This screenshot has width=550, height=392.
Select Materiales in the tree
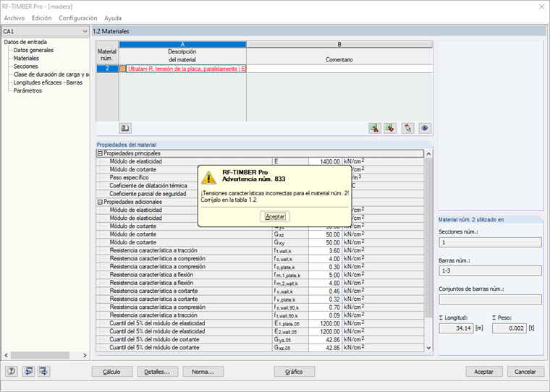[x=26, y=58]
